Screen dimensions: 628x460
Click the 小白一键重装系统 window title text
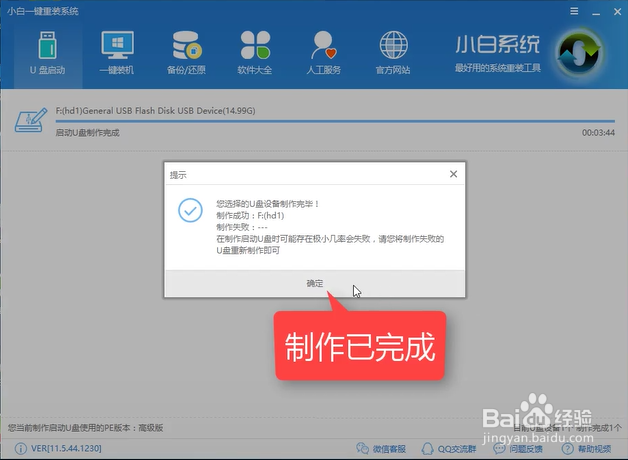click(42, 11)
